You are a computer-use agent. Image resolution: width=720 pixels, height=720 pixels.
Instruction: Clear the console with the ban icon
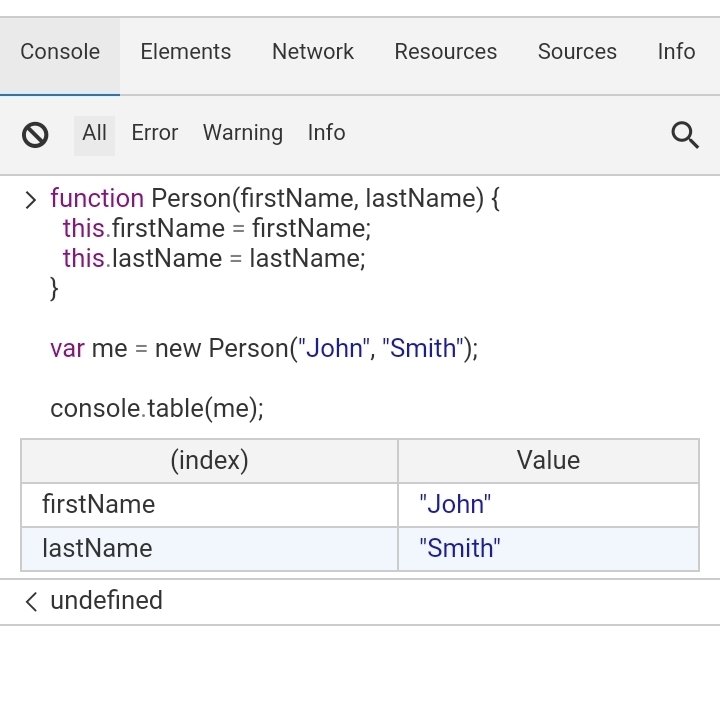pos(35,135)
